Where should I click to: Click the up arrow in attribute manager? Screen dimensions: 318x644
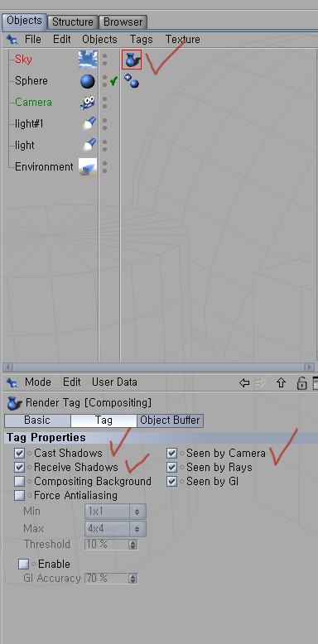pos(281,382)
